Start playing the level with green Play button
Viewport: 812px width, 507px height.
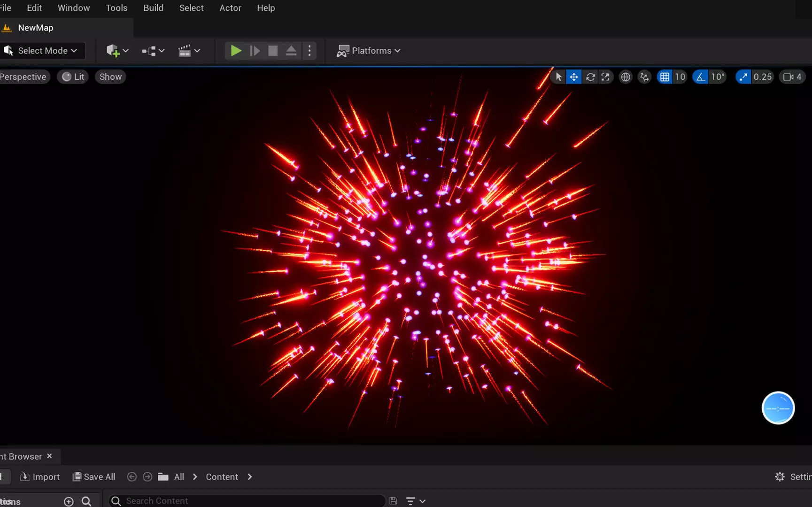(236, 51)
